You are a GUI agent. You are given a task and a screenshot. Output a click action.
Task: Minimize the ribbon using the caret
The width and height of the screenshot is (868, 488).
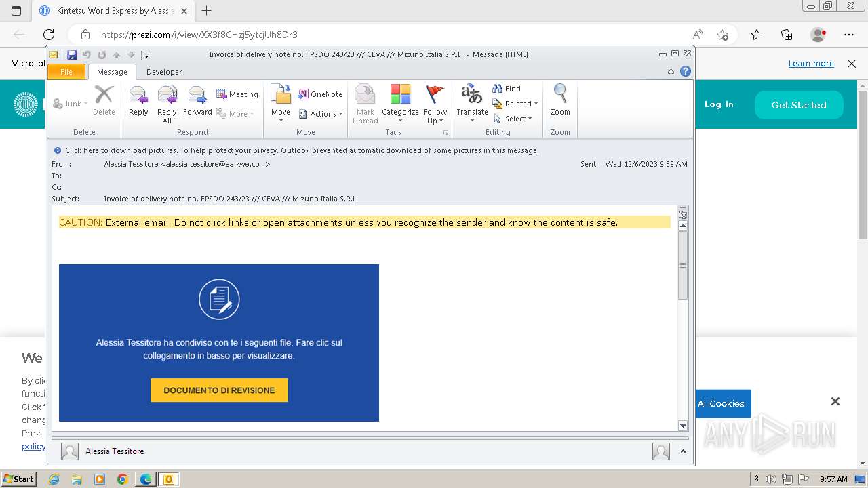point(671,71)
